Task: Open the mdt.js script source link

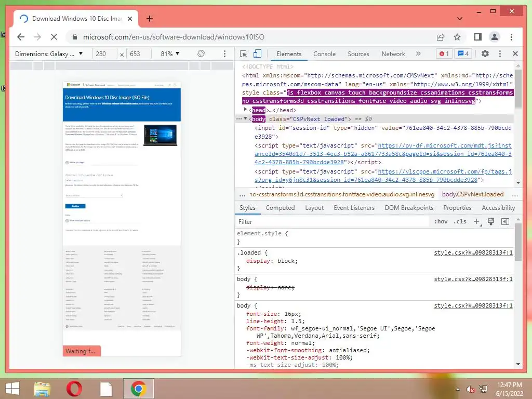Action: pos(383,154)
